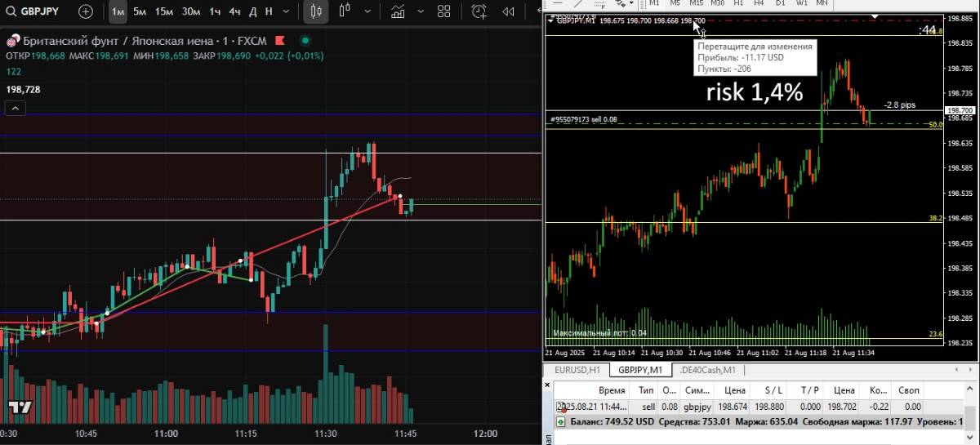Expand the timeframe list dropdown arrow
980x445 pixels.
[x=287, y=11]
